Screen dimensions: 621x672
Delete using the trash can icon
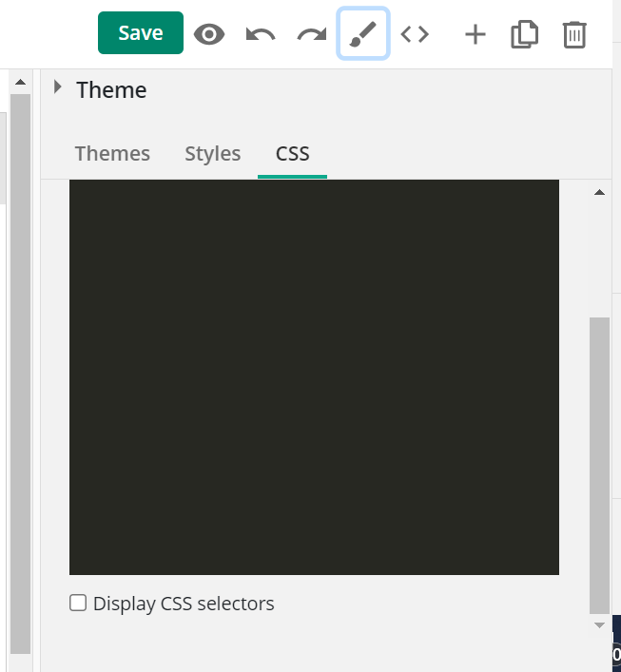click(574, 35)
